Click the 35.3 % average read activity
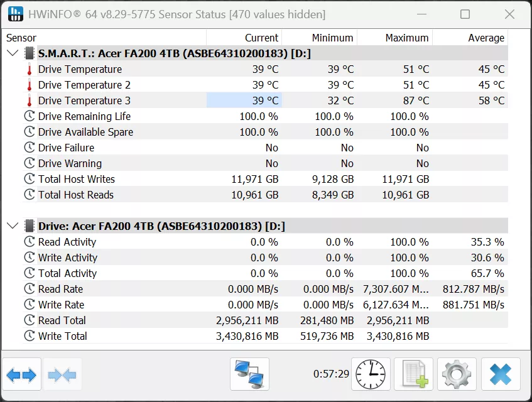This screenshot has height=402, width=532. (487, 242)
